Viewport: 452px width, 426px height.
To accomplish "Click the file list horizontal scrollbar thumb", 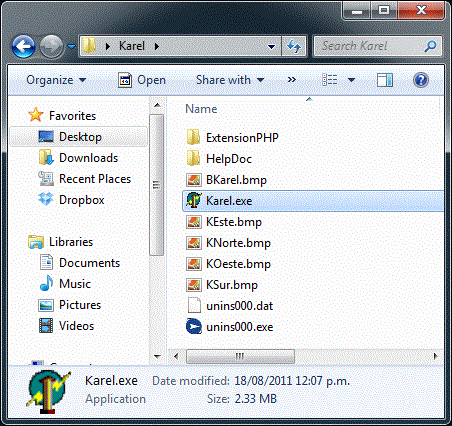I will pyautogui.click(x=240, y=356).
